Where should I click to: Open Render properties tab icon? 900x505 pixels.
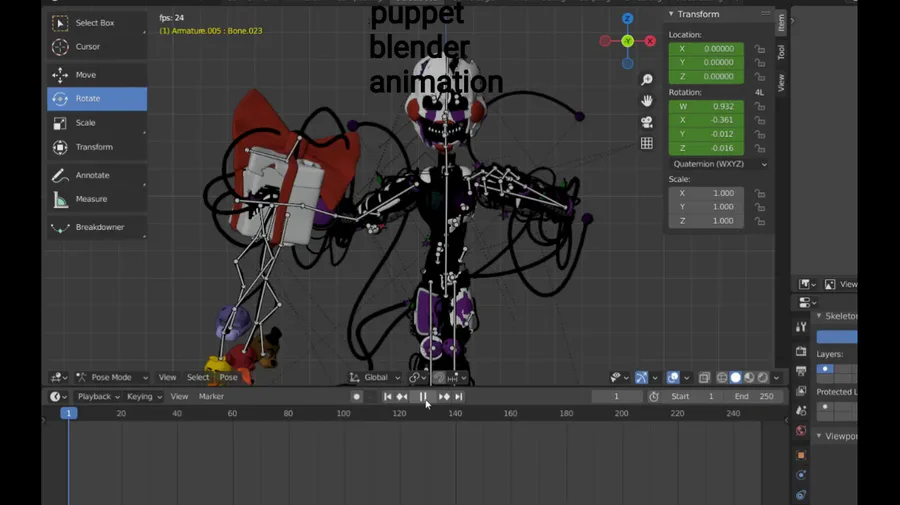point(801,351)
